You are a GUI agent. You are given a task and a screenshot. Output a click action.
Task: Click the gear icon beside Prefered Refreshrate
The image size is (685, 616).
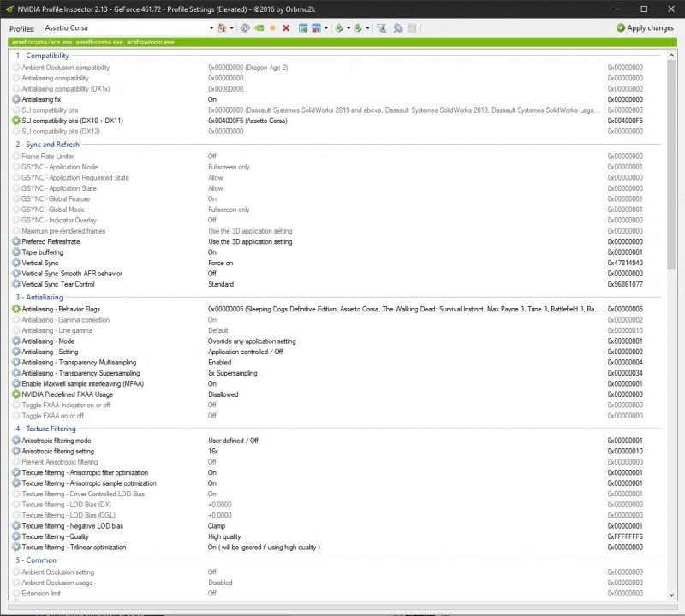click(x=16, y=241)
